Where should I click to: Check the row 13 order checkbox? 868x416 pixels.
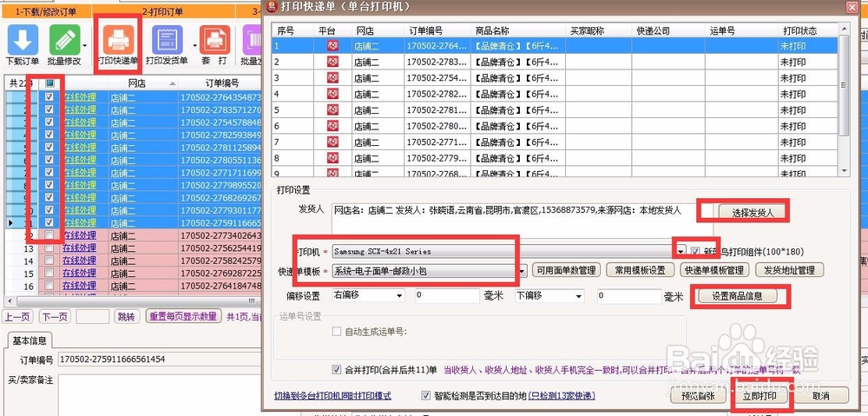pos(49,248)
